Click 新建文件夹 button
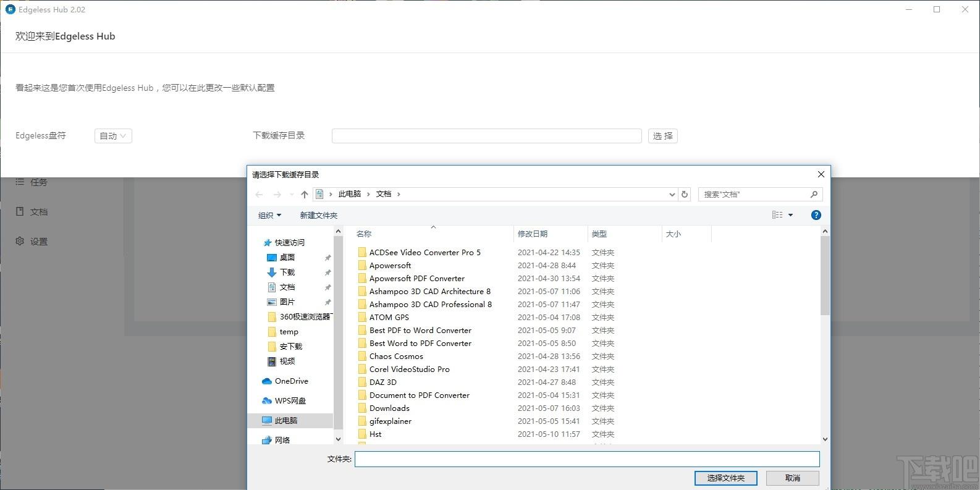980x490 pixels. pos(319,215)
